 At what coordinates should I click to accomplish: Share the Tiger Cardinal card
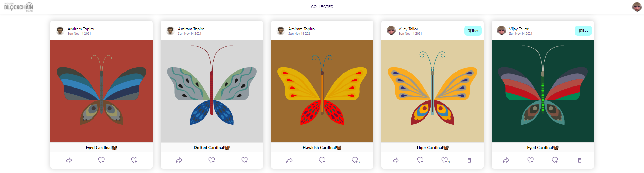pos(396,160)
